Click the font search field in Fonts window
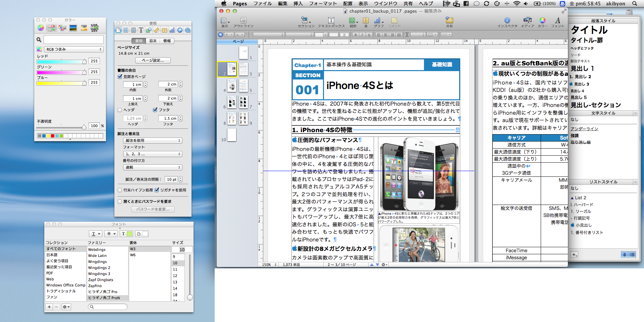Image resolution: width=644 pixels, height=322 pixels. [x=107, y=307]
